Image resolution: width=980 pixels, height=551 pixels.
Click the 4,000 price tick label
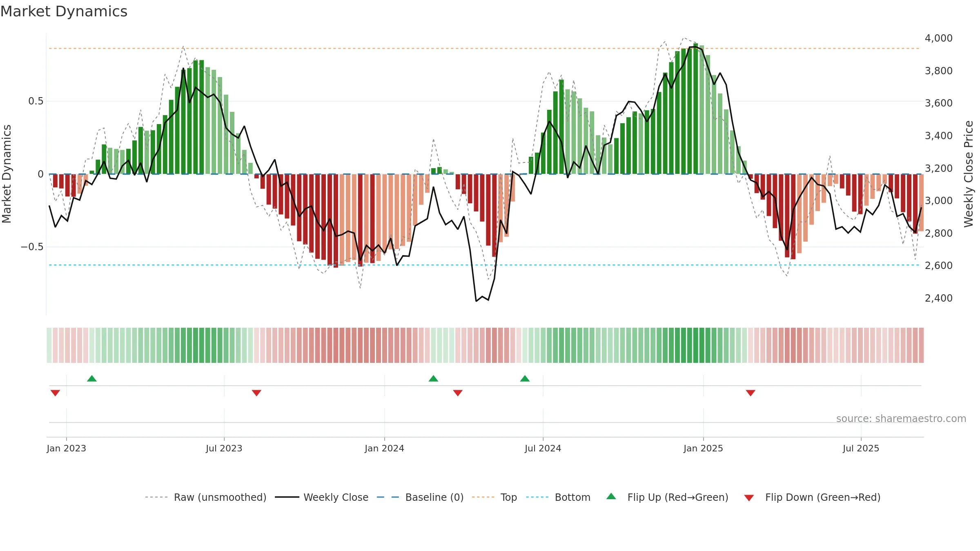click(939, 38)
